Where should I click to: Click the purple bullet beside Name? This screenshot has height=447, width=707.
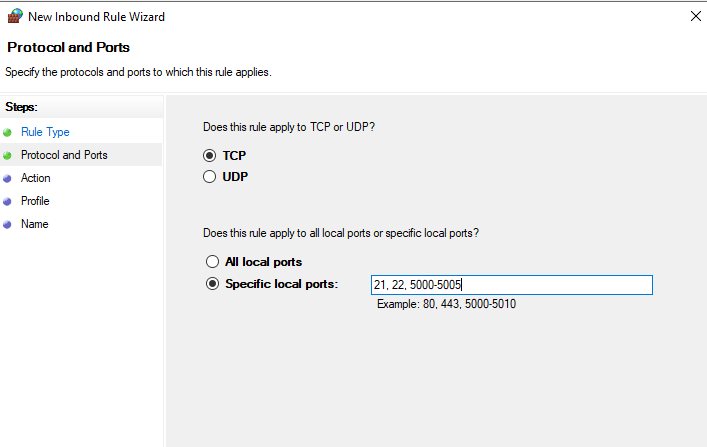(x=7, y=225)
